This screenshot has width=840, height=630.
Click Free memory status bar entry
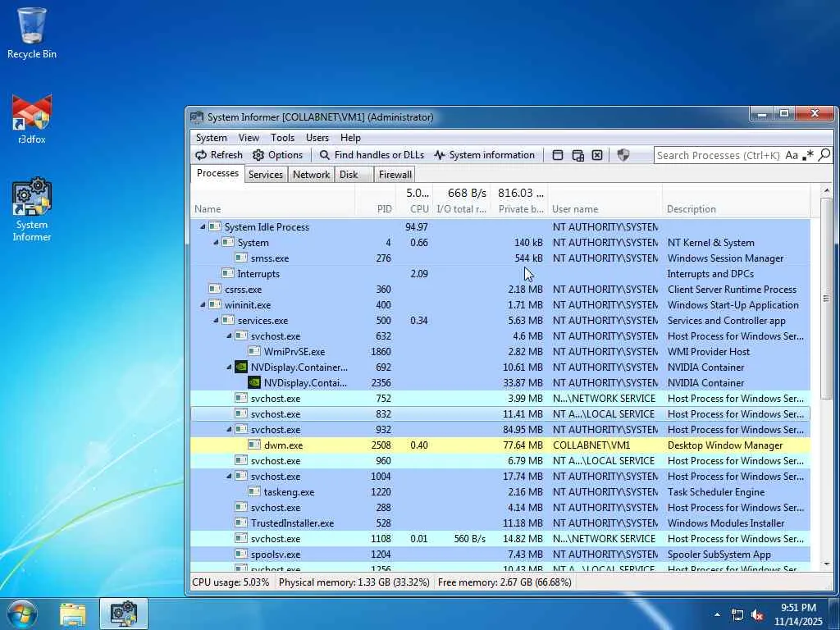pos(504,582)
